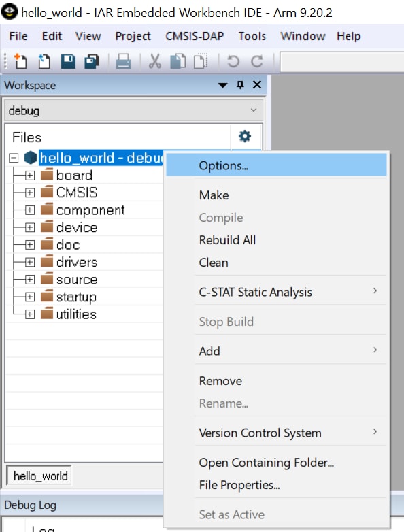The height and width of the screenshot is (532, 404).
Task: Expand the utilities folder
Action: (x=30, y=314)
